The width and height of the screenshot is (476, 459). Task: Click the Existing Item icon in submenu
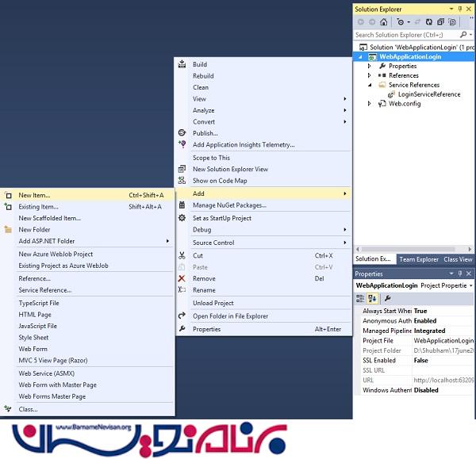click(8, 207)
